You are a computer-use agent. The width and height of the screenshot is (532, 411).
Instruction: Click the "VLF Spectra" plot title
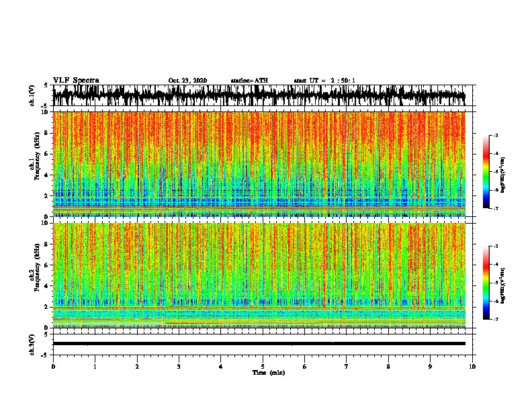coord(76,81)
